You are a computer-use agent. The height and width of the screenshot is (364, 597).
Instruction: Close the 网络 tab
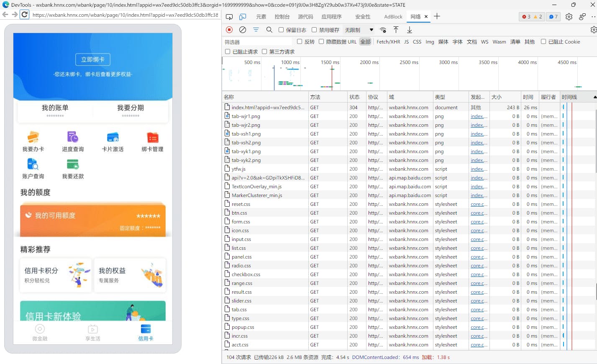coord(426,17)
